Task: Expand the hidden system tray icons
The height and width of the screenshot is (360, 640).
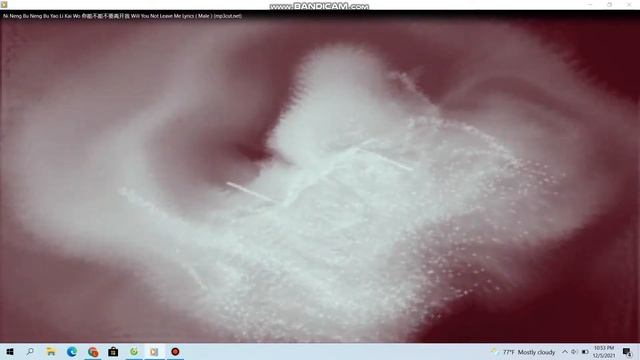Action: pos(565,352)
